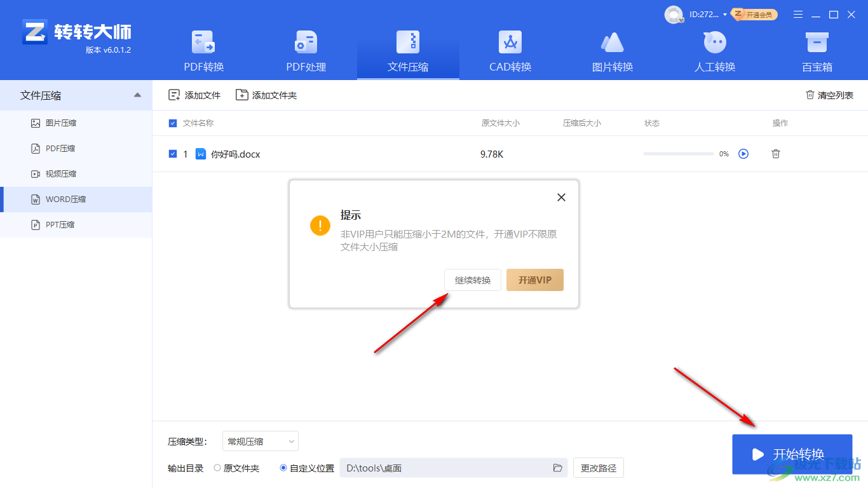Open the 压缩类型 常规压缩 dropdown
The height and width of the screenshot is (488, 868).
(261, 441)
